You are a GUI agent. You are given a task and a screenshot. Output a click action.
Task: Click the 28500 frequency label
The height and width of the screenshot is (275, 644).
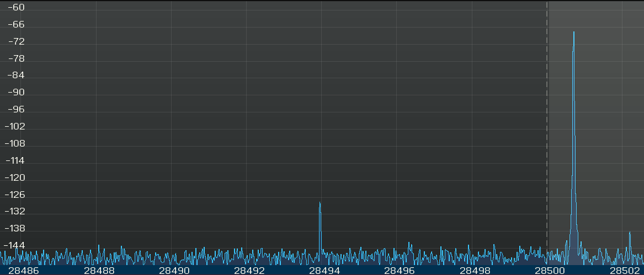pyautogui.click(x=550, y=271)
